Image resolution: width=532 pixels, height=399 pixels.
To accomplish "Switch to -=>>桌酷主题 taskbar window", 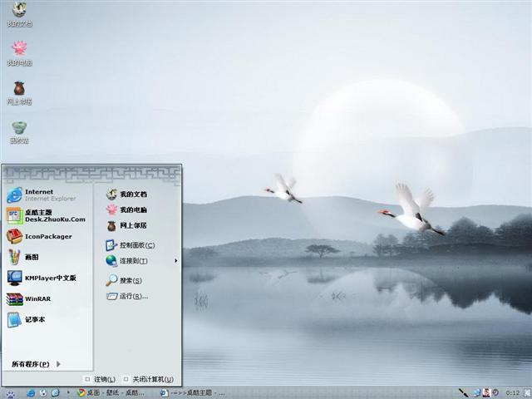I will 192,393.
